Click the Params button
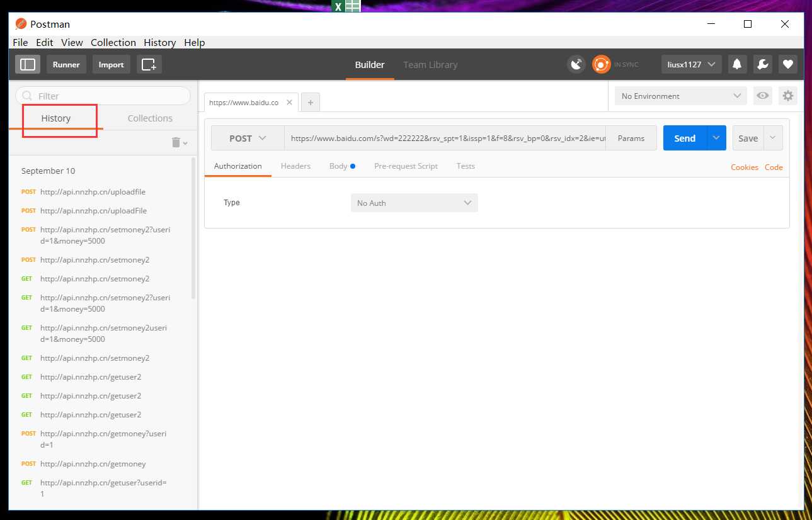 pyautogui.click(x=631, y=138)
